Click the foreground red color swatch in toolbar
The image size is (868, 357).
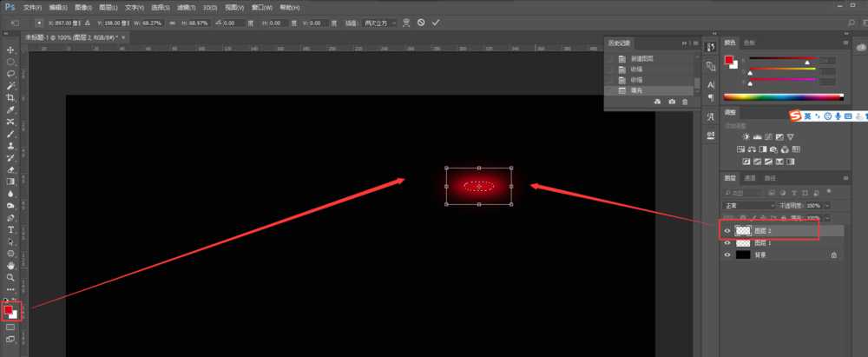point(9,309)
